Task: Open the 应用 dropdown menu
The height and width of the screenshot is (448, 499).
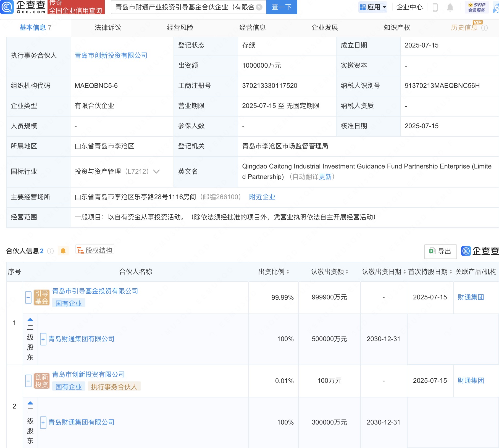Action: pyautogui.click(x=373, y=7)
